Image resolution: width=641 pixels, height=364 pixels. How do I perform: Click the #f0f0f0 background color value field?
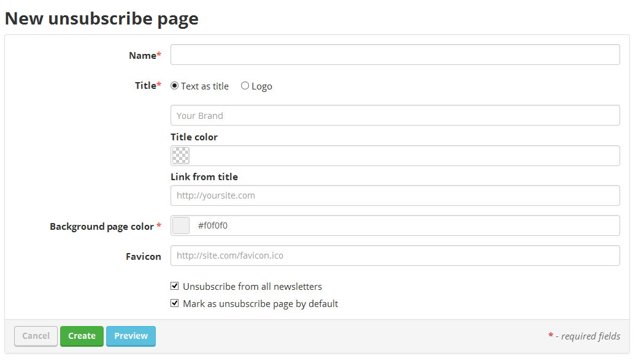[405, 226]
